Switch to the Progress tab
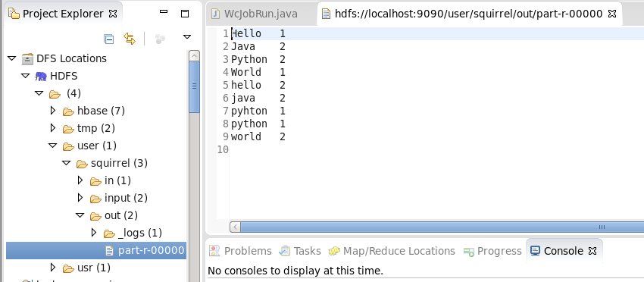This screenshot has height=282, width=644. [x=492, y=251]
